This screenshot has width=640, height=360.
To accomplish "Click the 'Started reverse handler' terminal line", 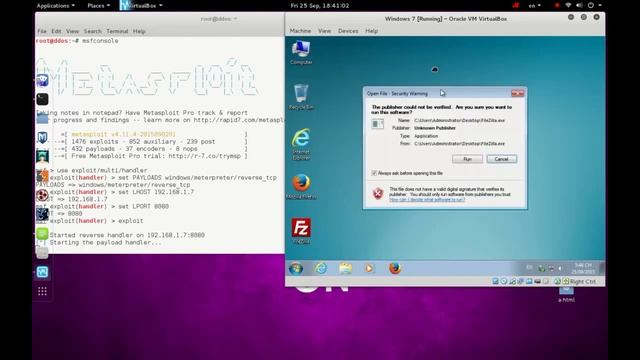I will point(127,235).
